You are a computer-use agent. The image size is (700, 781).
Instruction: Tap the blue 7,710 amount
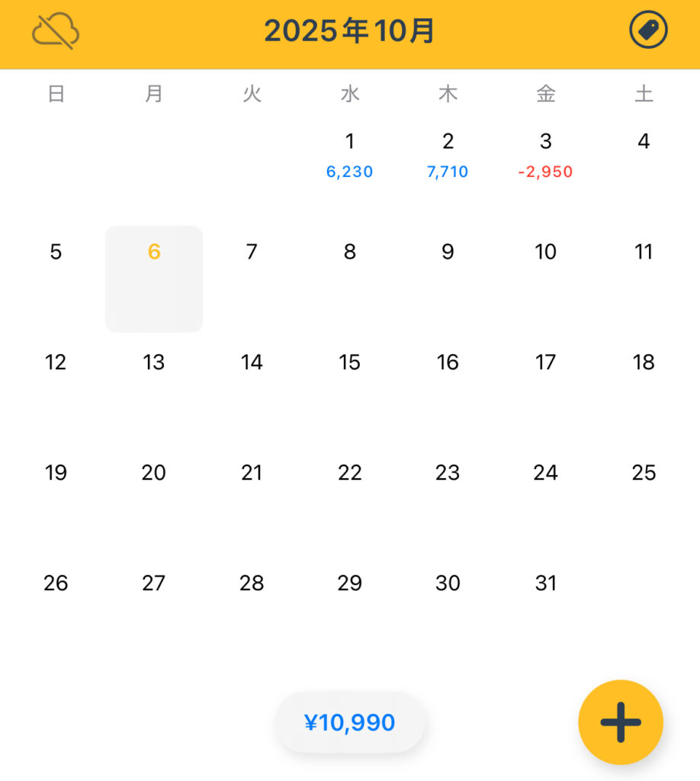[x=448, y=172]
